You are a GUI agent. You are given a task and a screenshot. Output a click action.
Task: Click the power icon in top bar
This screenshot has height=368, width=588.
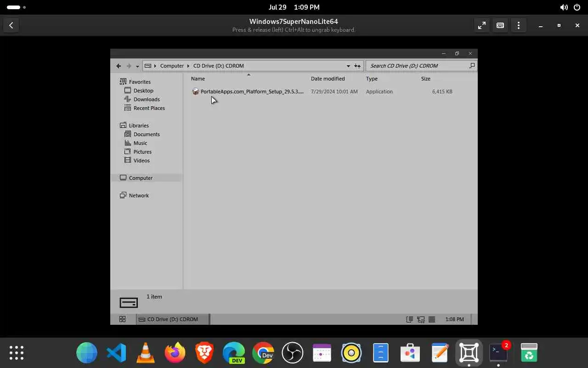tap(577, 7)
